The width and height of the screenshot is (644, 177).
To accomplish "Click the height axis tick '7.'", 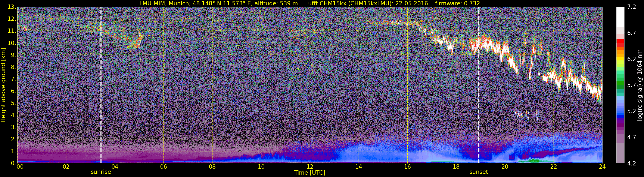I will point(13,79).
